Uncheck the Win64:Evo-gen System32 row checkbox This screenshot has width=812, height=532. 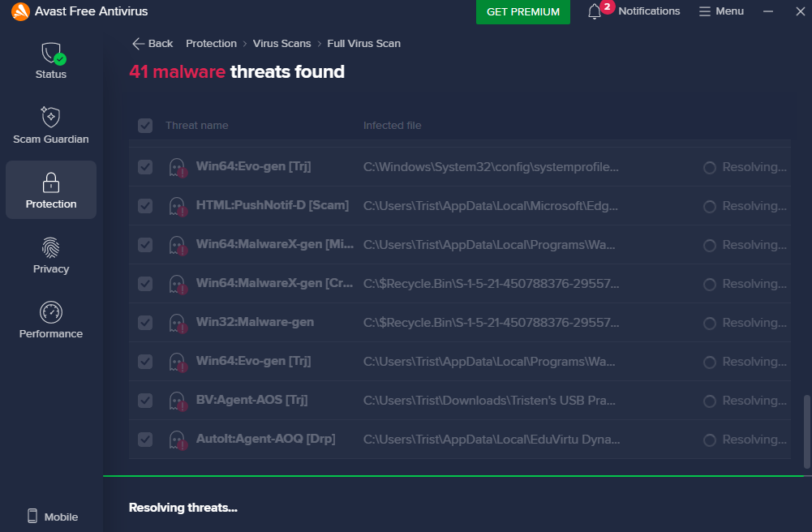pyautogui.click(x=145, y=167)
